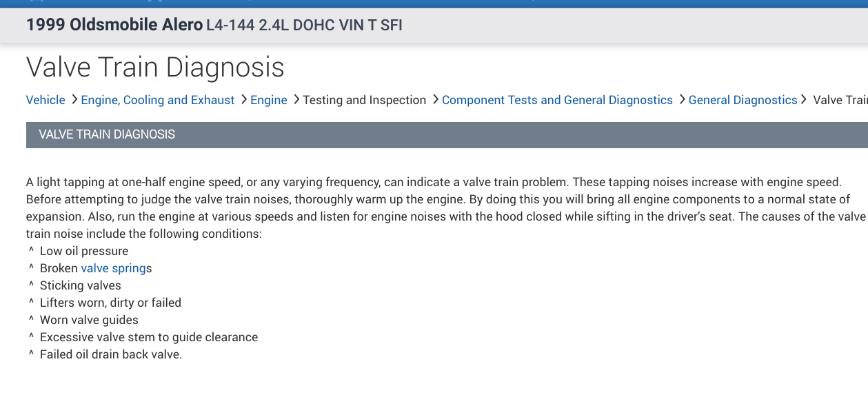This screenshot has height=395, width=868.
Task: Click the chevron before Component Tests breadcrumb
Action: click(435, 100)
